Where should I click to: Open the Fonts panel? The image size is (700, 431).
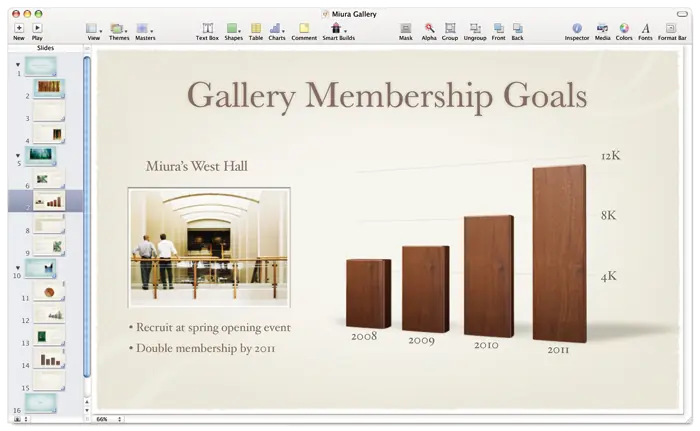(645, 31)
